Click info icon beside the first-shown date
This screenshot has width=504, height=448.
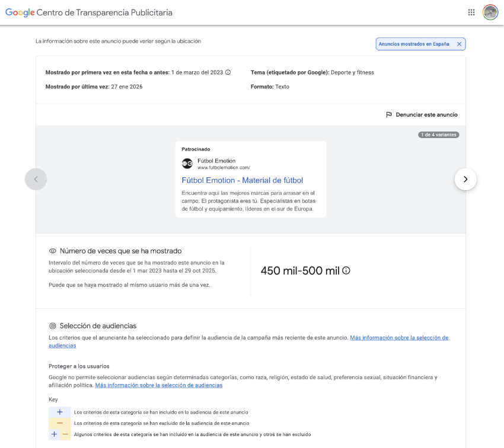228,72
